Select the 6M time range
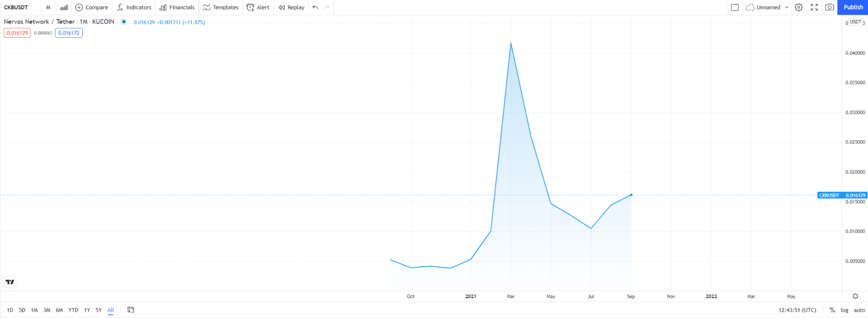Viewport: 868px width, 318px height. [x=59, y=310]
